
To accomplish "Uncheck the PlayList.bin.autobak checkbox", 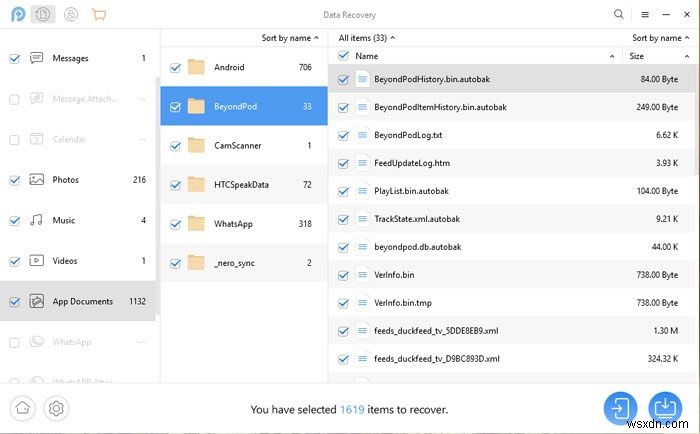I will 343,191.
